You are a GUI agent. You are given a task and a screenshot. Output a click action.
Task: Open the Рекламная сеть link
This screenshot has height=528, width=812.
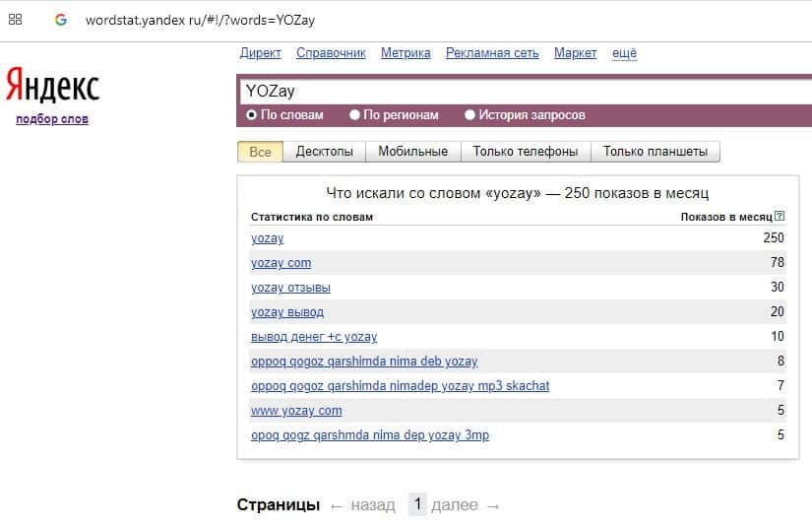pos(492,53)
